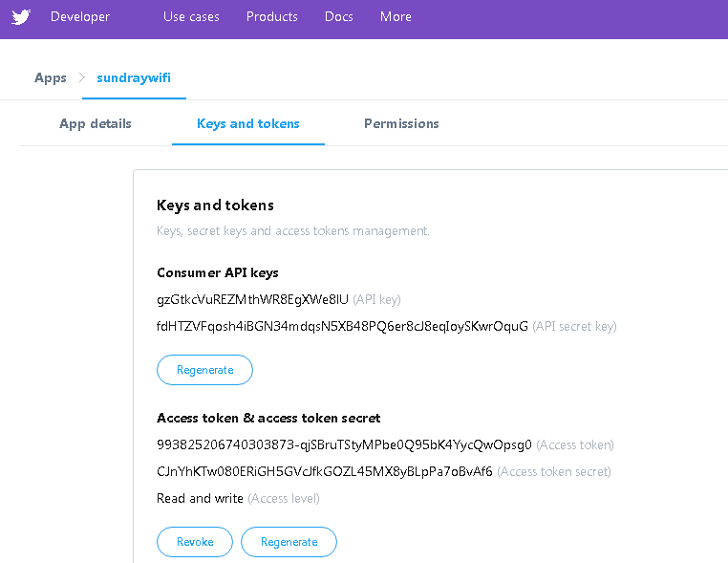The height and width of the screenshot is (563, 728).
Task: Open the Docs menu
Action: point(338,16)
